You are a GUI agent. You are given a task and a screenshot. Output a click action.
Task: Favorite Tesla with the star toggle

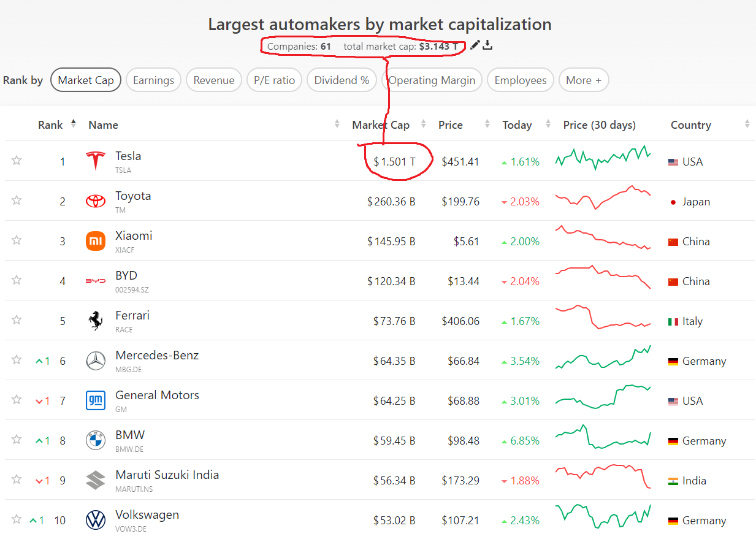(x=17, y=161)
